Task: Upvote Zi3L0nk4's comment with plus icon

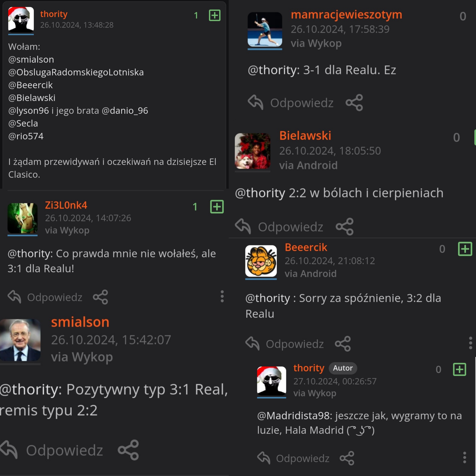Action: click(x=217, y=207)
